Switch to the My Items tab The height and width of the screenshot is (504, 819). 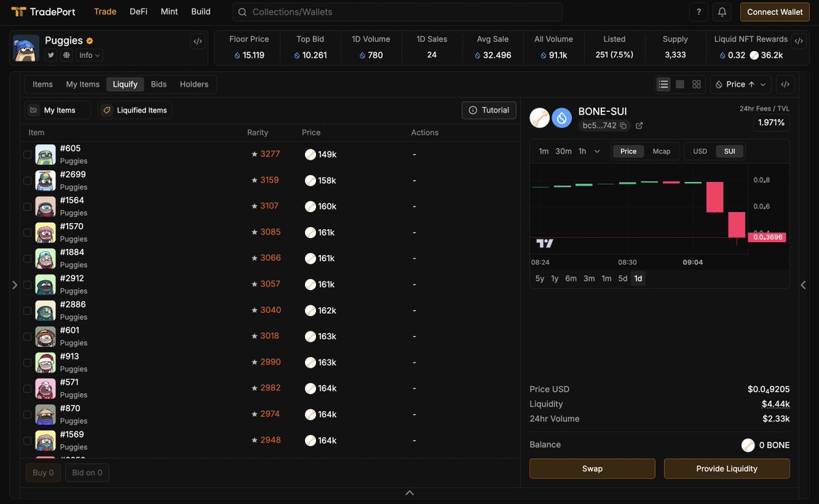pos(83,84)
